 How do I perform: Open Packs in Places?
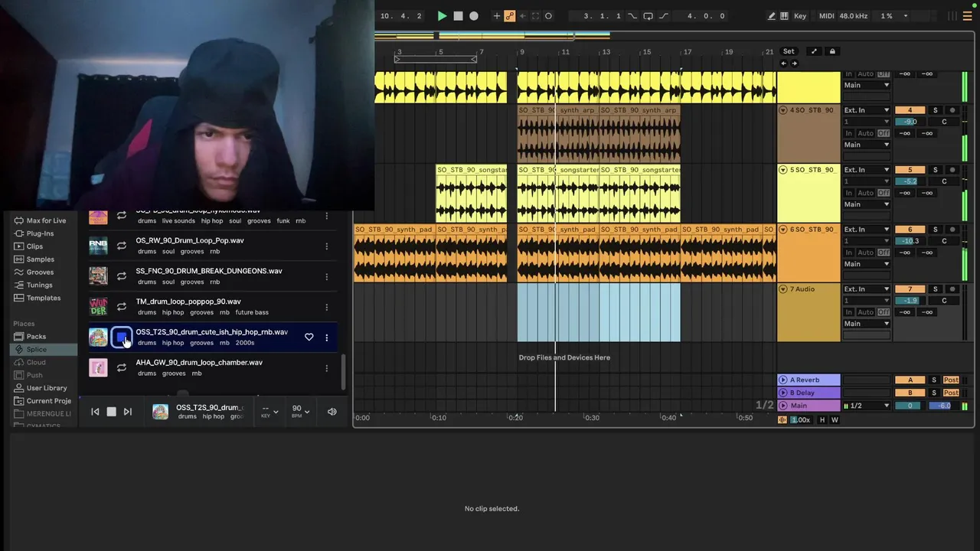[x=36, y=336]
